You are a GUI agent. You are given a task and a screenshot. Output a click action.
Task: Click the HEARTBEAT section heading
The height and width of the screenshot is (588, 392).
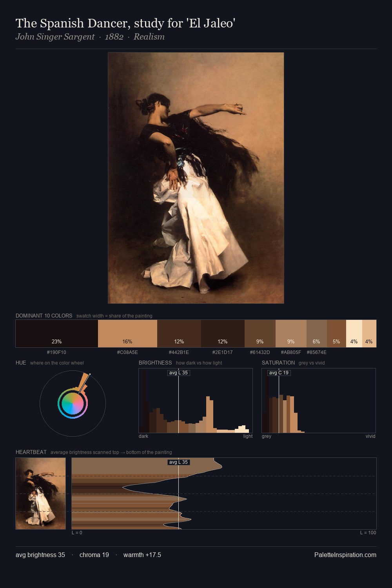(31, 452)
